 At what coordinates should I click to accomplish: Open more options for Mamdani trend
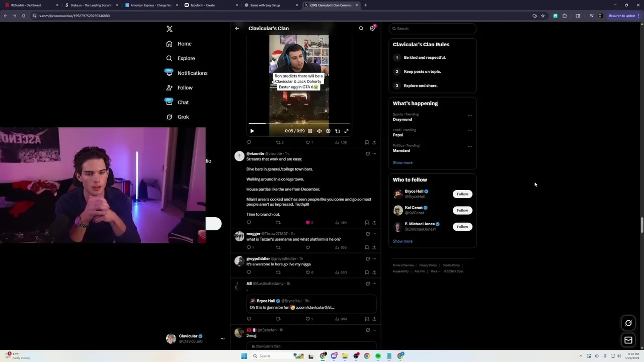(470, 146)
